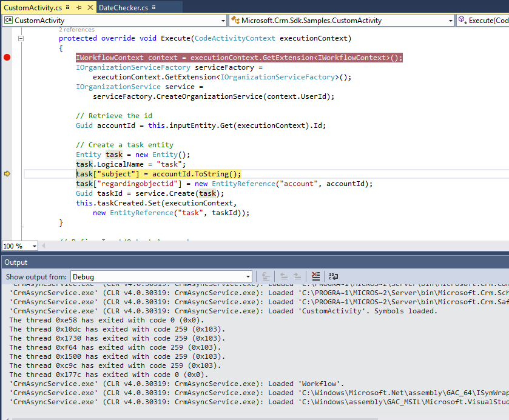
Task: Click the Guid taskId = service.Create line
Action: (150, 193)
